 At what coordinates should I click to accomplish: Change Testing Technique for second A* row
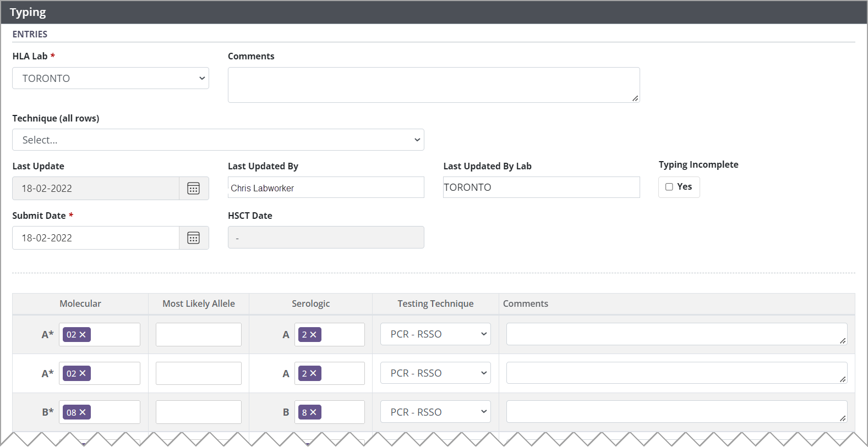435,373
